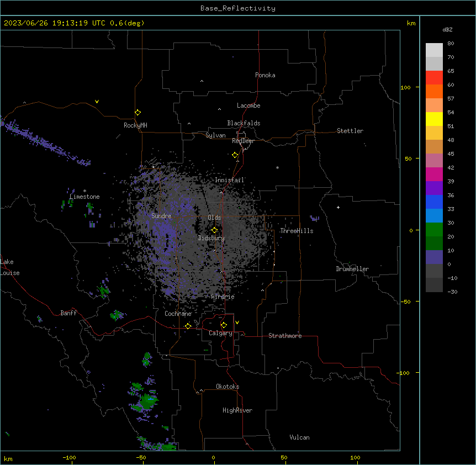Click the RedDeer city label
Viewport: 476px width, 465px height.
243,141
